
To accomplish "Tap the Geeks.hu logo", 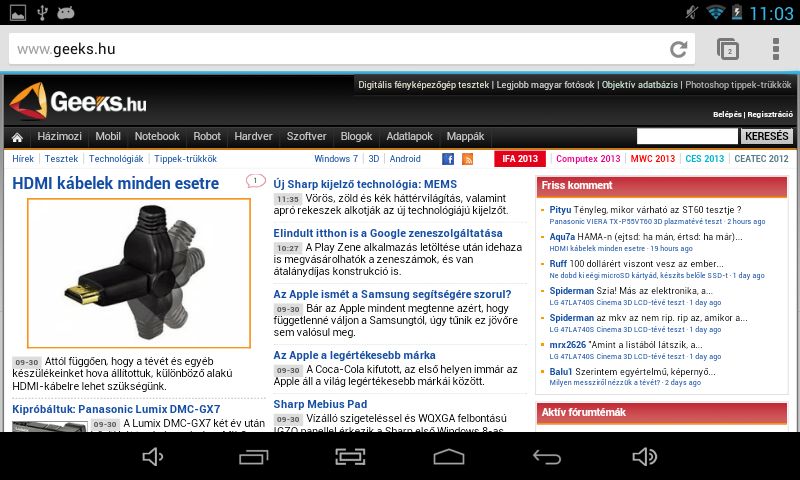I will click(78, 101).
